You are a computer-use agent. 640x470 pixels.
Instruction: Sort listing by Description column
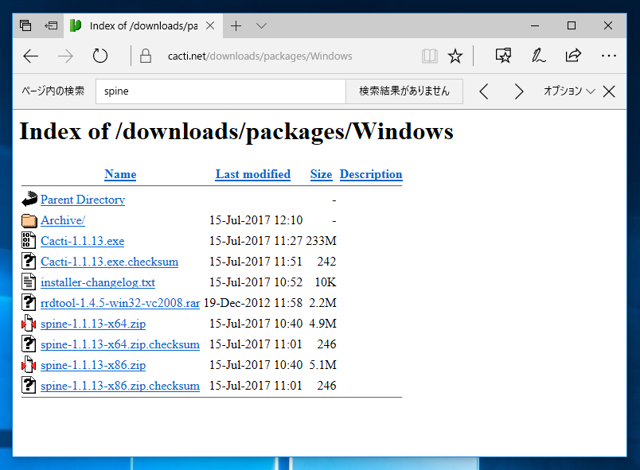pos(371,175)
